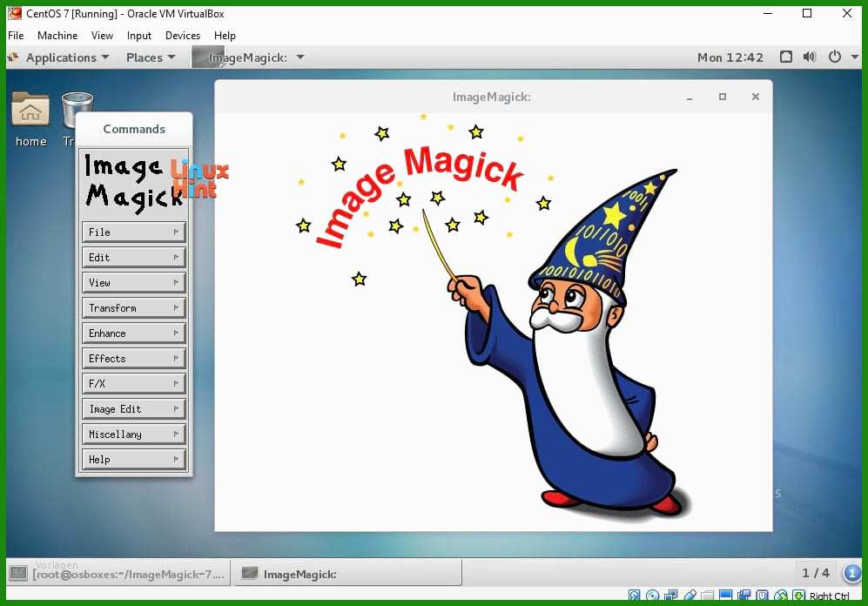Open the Machine menu in VirtualBox
The image size is (868, 606).
click(x=57, y=36)
